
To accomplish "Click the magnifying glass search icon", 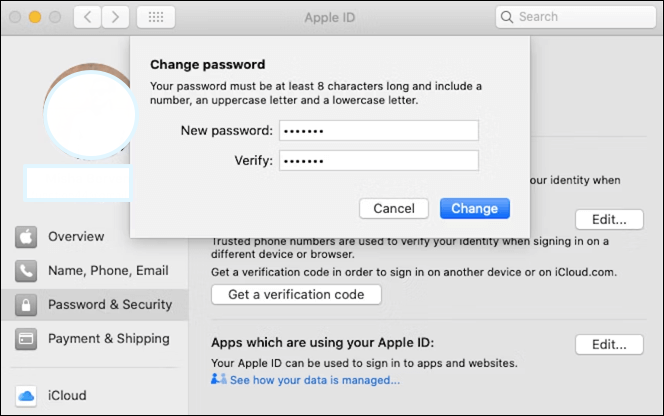I will [508, 17].
